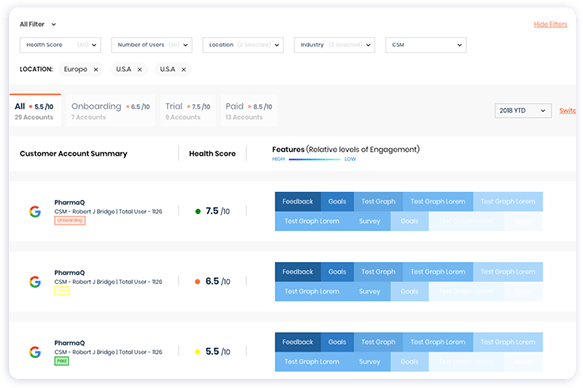This screenshot has height=388, width=583.
Task: Remove the last U.S.A location chip
Action: click(x=183, y=69)
